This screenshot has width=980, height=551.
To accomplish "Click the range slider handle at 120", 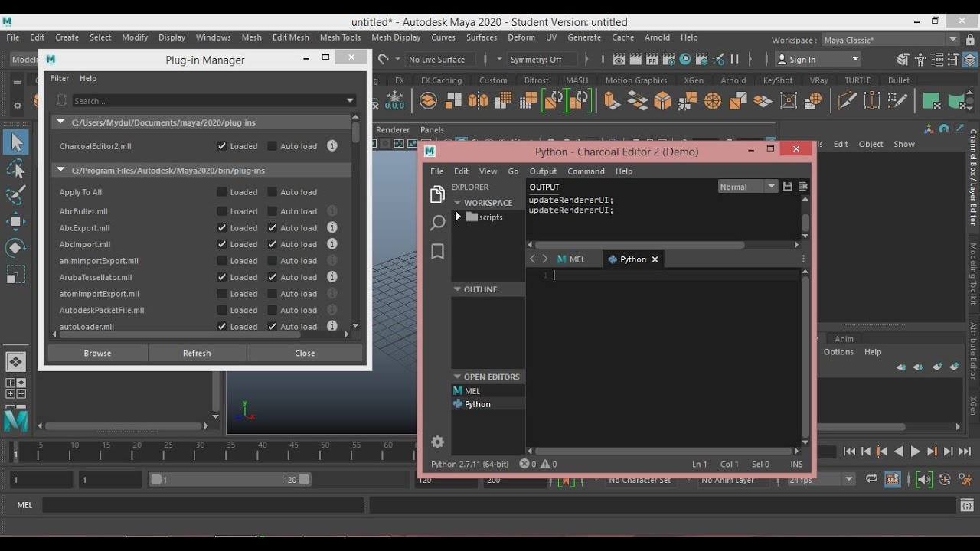I will [304, 480].
